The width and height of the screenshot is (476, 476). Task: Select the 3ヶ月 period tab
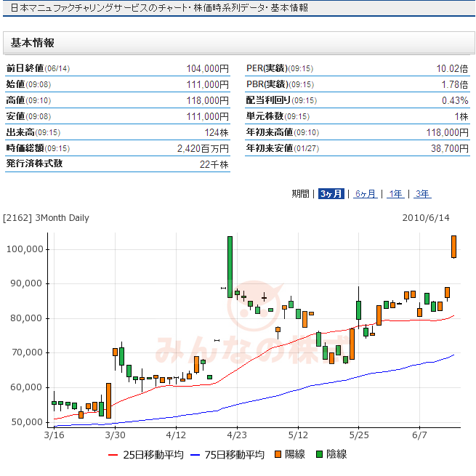331,194
